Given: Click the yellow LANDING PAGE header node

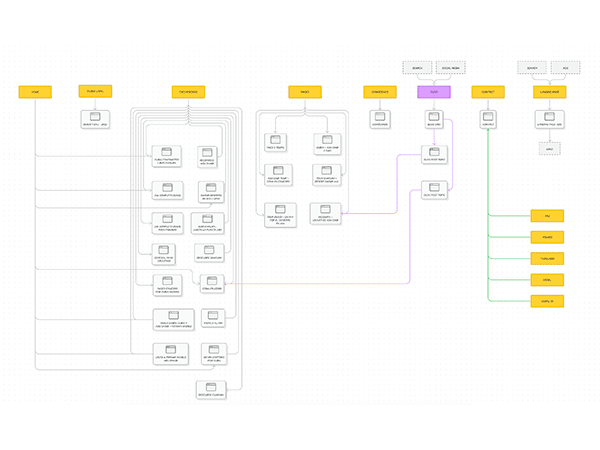Looking at the screenshot, I should [x=549, y=92].
